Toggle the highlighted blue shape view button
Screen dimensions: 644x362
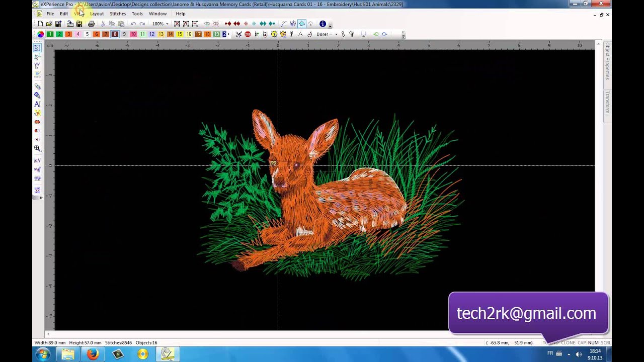(302, 24)
